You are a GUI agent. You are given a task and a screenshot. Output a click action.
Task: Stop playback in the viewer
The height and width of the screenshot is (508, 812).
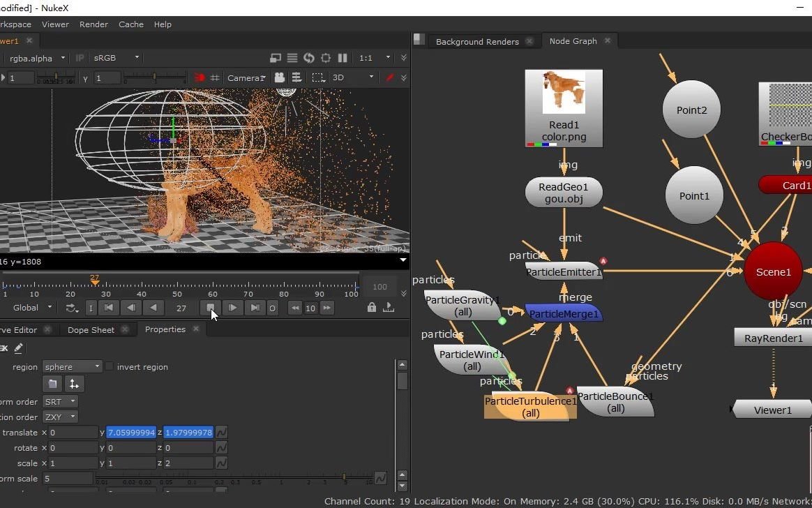(x=211, y=308)
